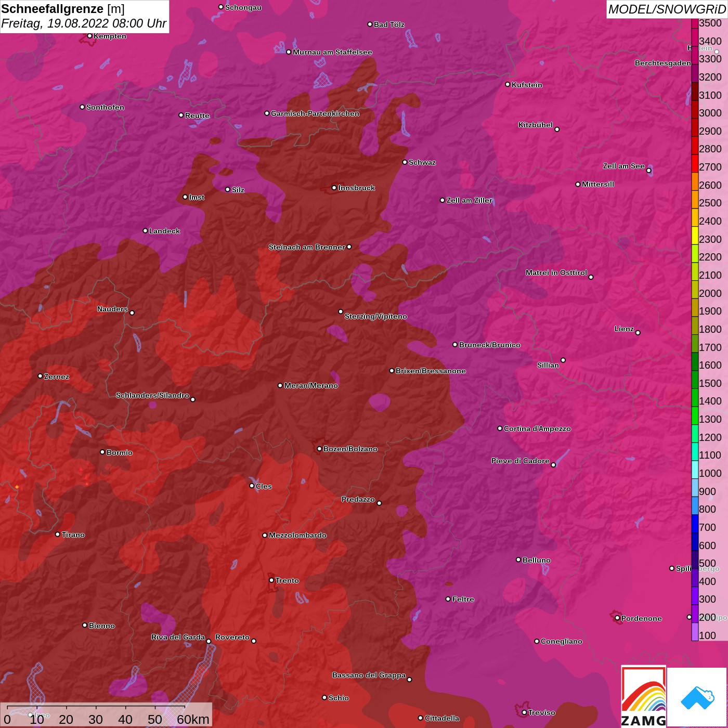Click the 'Matrei in Osttirol' label
Viewport: 728px width, 728px height.
click(x=556, y=272)
